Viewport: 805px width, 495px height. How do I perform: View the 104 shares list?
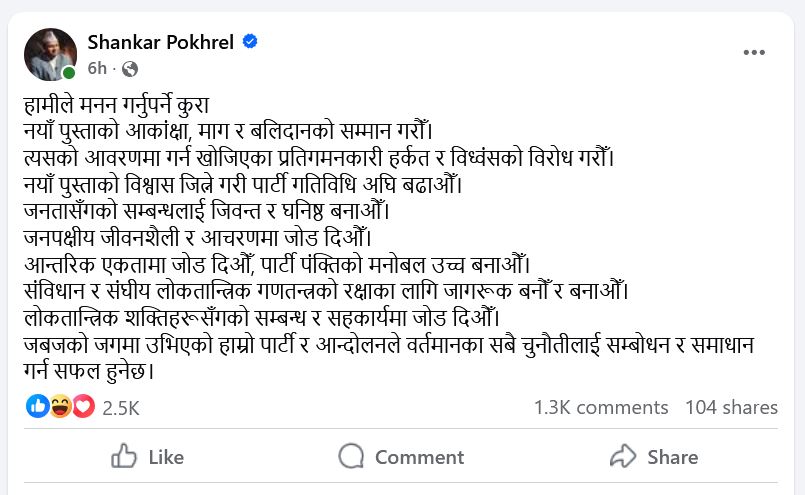tap(731, 407)
